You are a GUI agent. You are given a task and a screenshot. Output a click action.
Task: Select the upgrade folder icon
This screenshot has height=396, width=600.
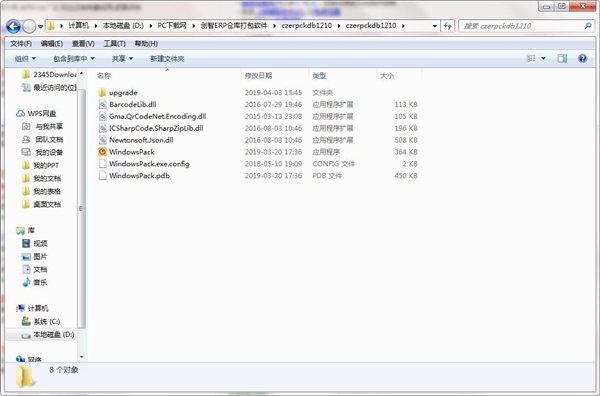click(x=102, y=93)
